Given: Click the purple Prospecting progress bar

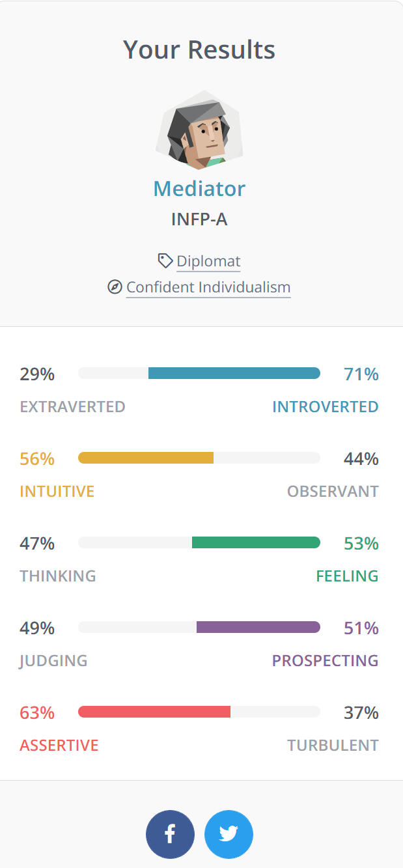Looking at the screenshot, I should pyautogui.click(x=258, y=627).
